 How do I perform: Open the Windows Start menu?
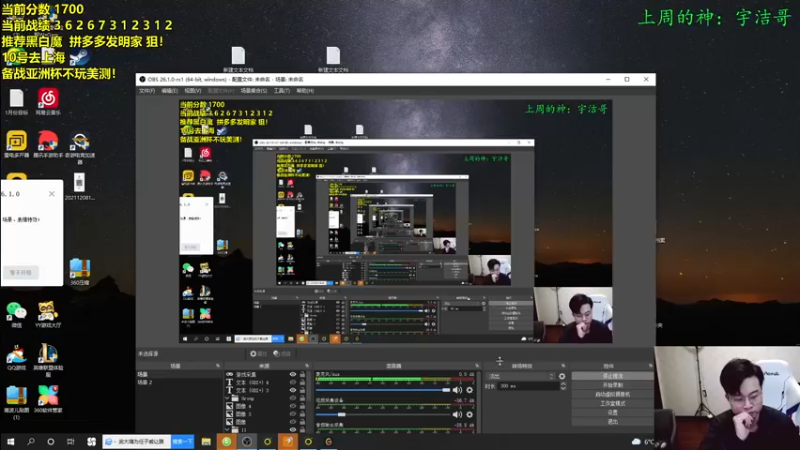[10, 441]
